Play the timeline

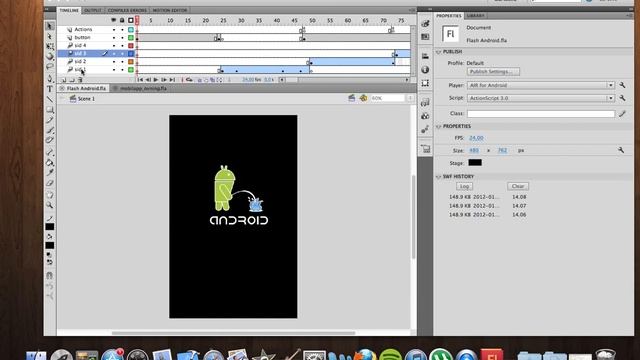click(x=156, y=80)
